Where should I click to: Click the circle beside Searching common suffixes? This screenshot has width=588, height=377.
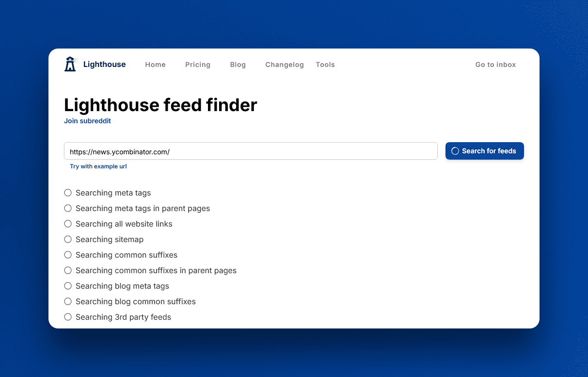click(x=68, y=255)
